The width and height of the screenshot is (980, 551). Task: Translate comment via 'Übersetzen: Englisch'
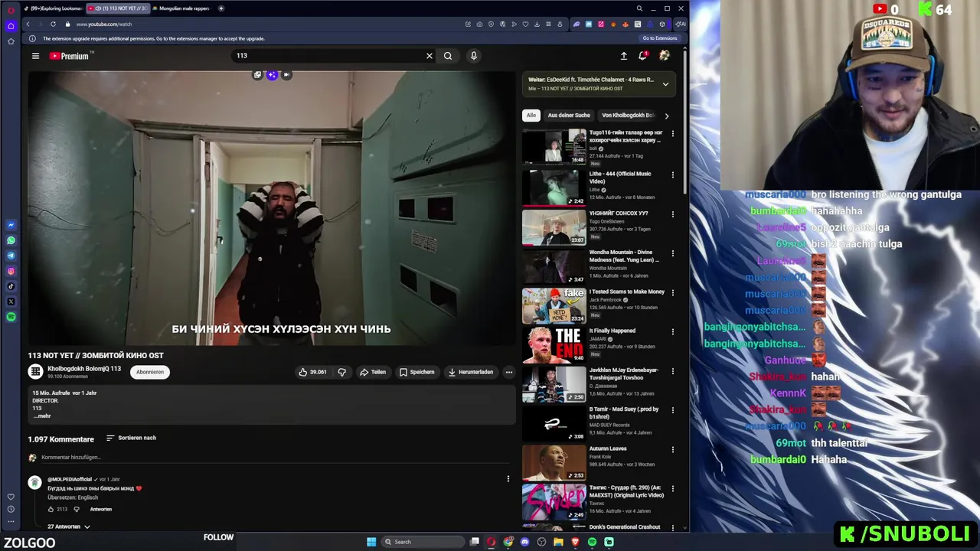pyautogui.click(x=73, y=497)
